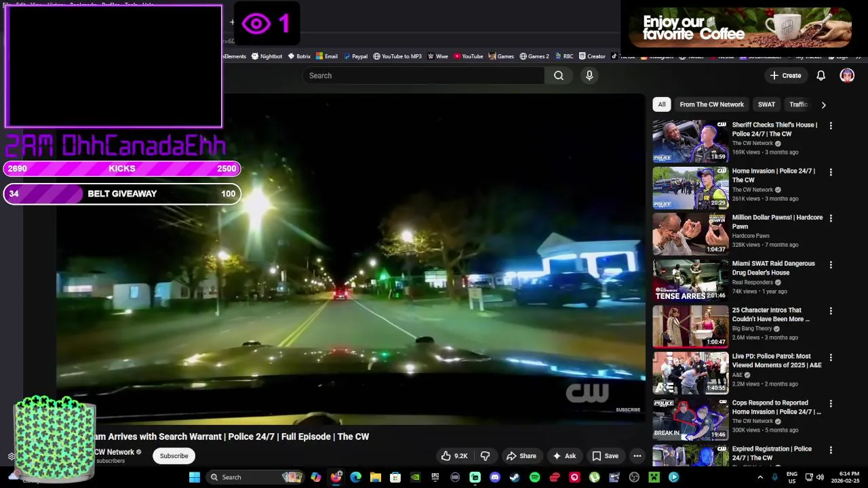Viewport: 868px width, 488px height.
Task: Open the Email bookmark
Action: pyautogui.click(x=327, y=56)
